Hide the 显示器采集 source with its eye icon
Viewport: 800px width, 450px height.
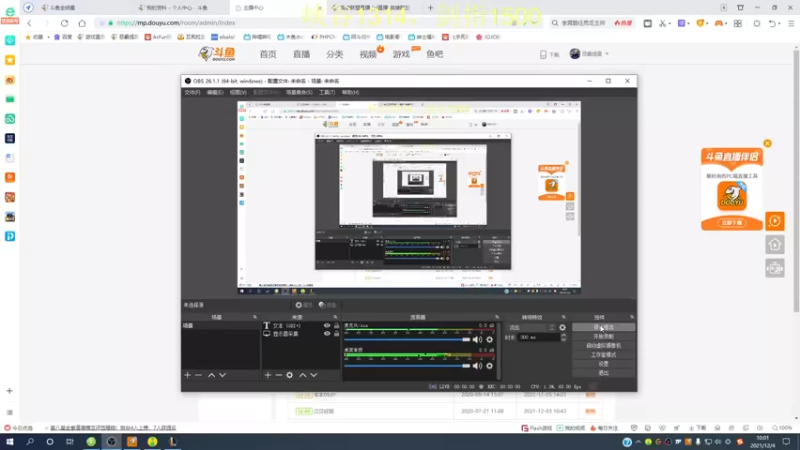coord(327,334)
